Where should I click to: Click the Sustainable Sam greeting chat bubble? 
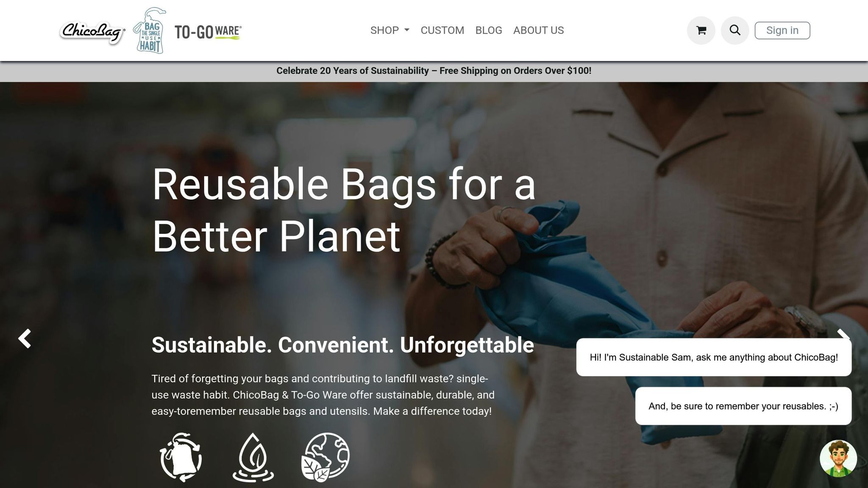coord(714,357)
